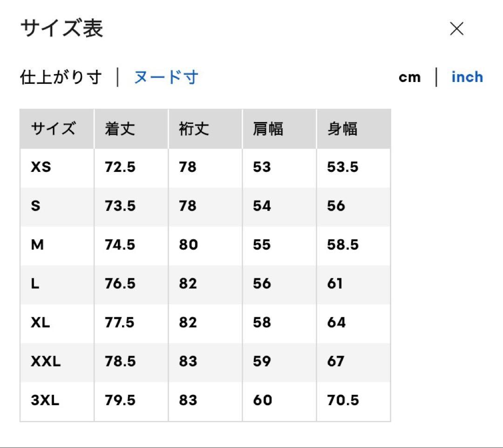Image resolution: width=503 pixels, height=448 pixels.
Task: Select the XS size row label
Action: click(41, 167)
